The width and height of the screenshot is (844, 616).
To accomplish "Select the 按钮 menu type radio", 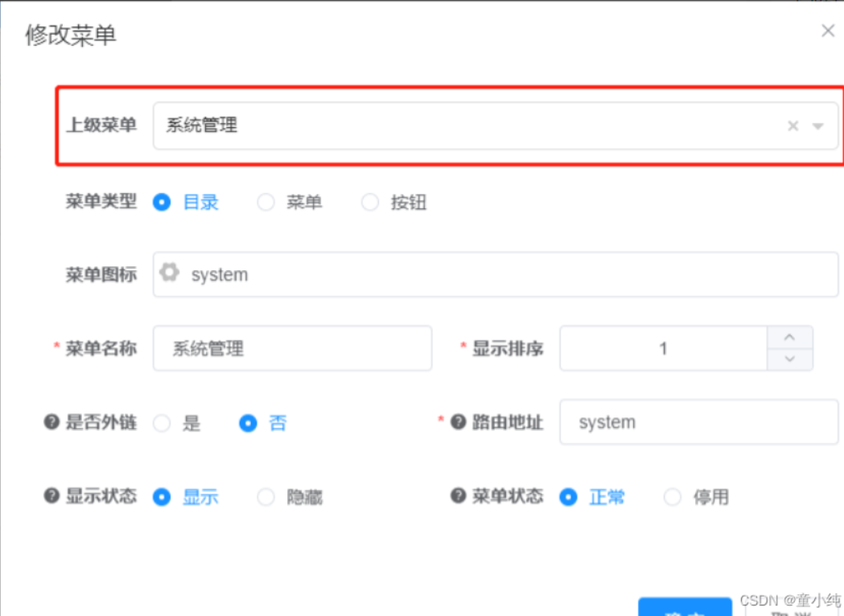I will [x=370, y=203].
